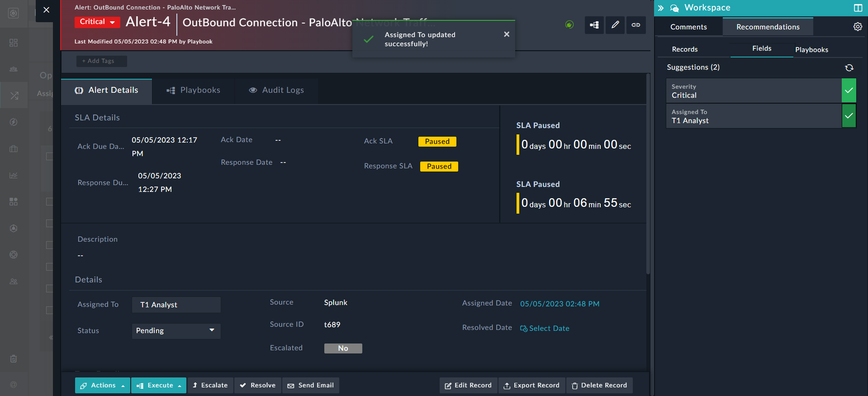This screenshot has height=396, width=868.
Task: Toggle the Escalated No switch
Action: [343, 348]
